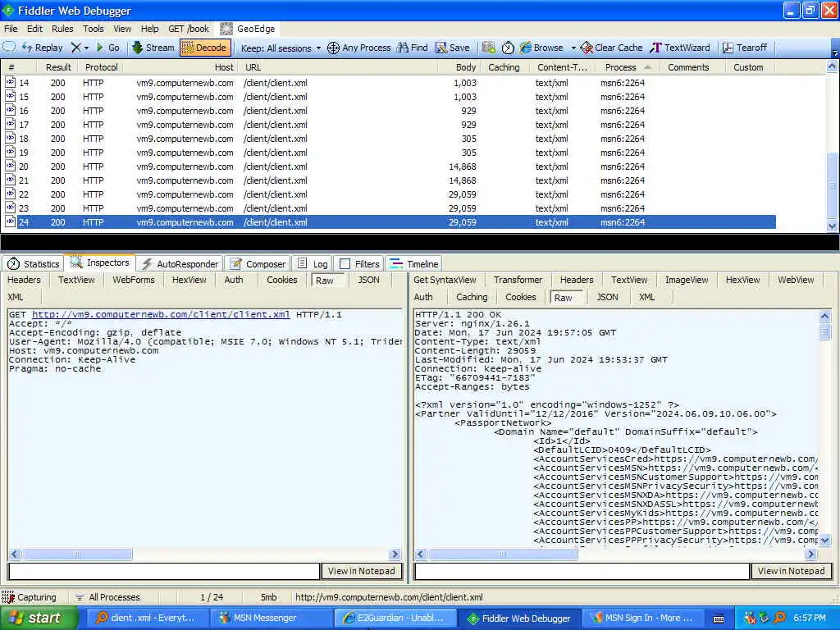Open the GET /book menu item
This screenshot has width=840, height=630.
click(189, 29)
